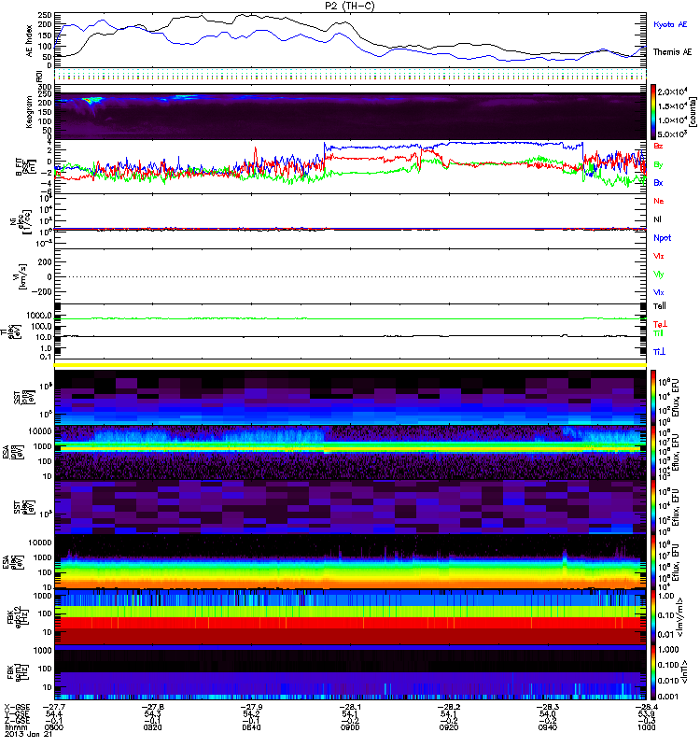Click the dotted ROI strip
This screenshot has height=747, width=700.
coord(351,74)
